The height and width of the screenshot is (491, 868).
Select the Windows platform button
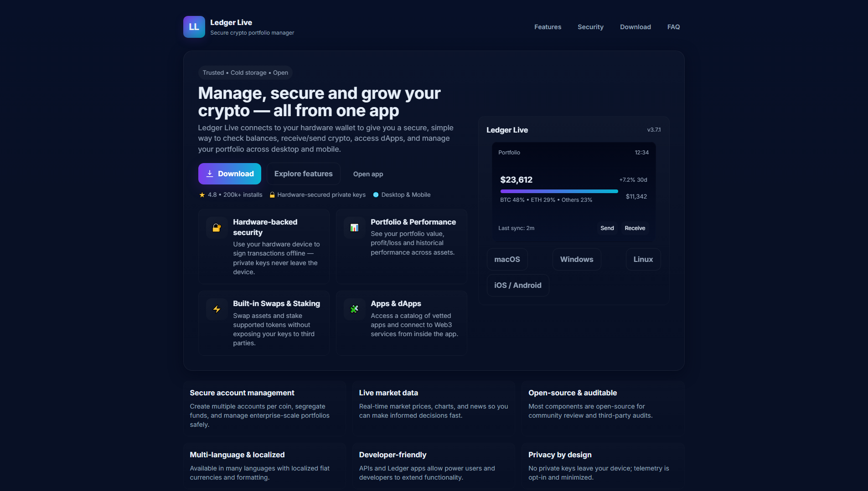tap(577, 260)
